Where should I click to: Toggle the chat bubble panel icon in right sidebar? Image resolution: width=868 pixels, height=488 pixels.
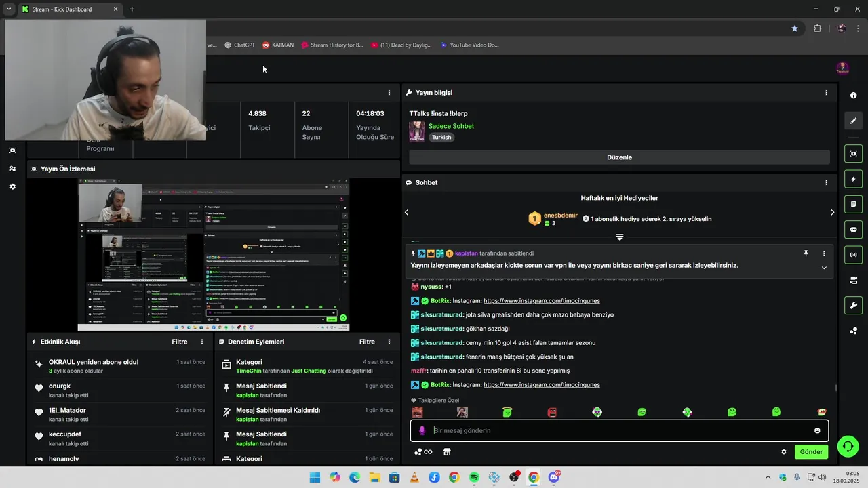pos(853,230)
